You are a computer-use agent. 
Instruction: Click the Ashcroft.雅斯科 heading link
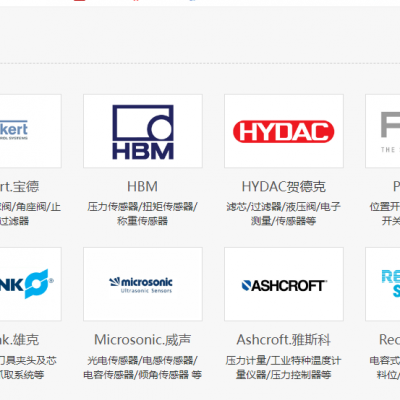(x=284, y=340)
